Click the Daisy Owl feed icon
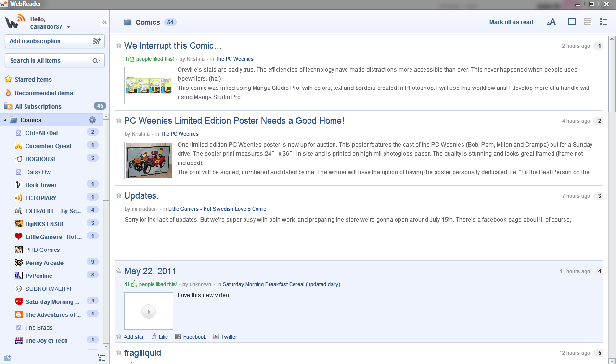 [19, 172]
